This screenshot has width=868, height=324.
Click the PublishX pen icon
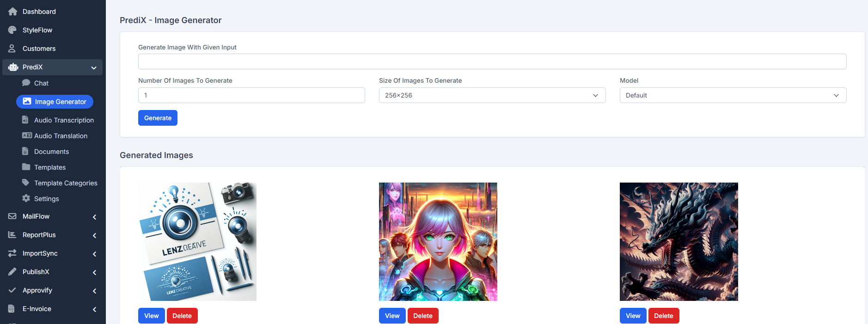[12, 272]
